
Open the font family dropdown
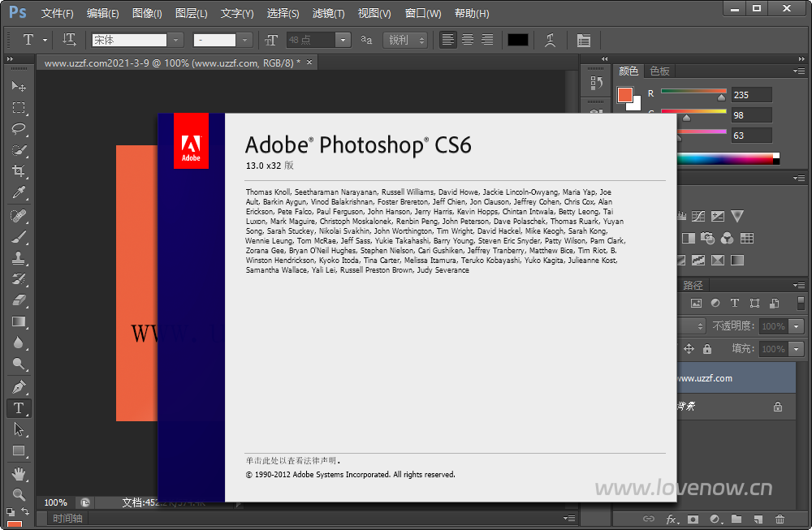coord(176,40)
